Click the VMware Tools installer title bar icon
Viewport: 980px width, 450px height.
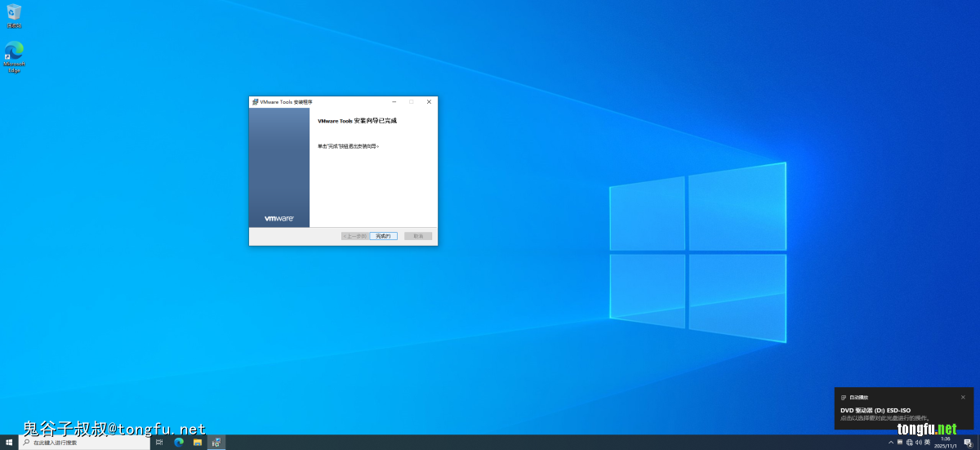(x=256, y=102)
